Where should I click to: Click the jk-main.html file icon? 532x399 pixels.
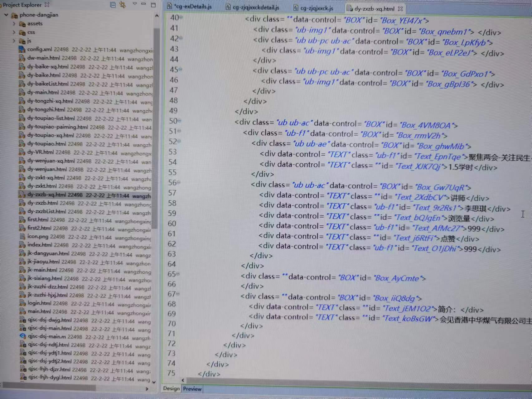[x=22, y=270]
